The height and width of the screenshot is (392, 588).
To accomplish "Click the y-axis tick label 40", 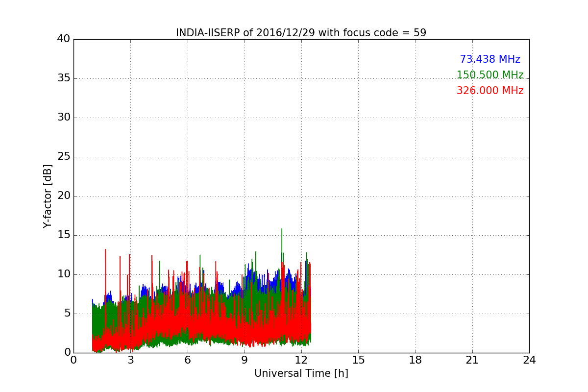I will pyautogui.click(x=63, y=39).
